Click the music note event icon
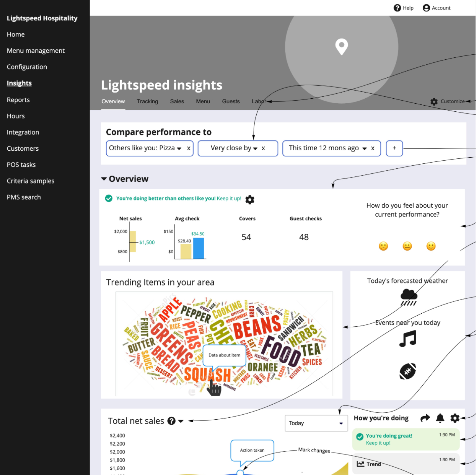Image resolution: width=476 pixels, height=475 pixels. click(408, 338)
